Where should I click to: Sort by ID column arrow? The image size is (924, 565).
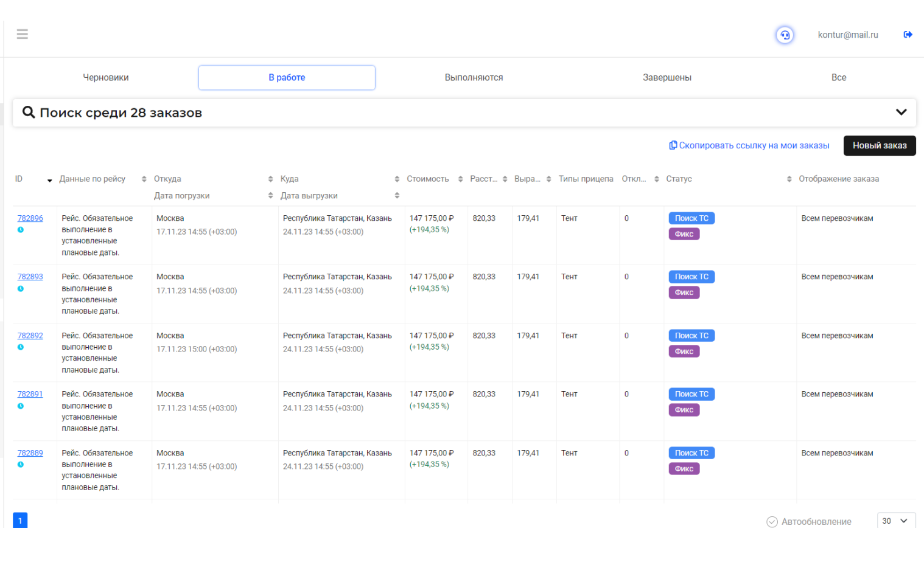(x=50, y=180)
